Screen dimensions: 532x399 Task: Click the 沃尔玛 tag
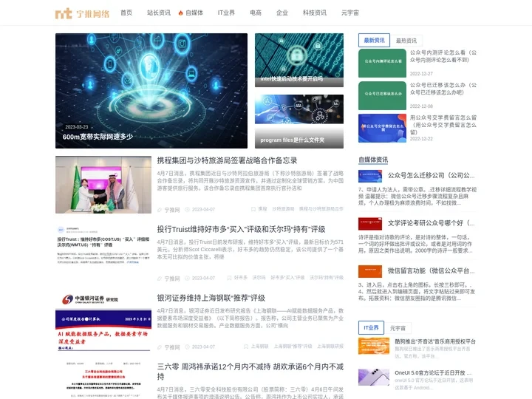(259, 278)
